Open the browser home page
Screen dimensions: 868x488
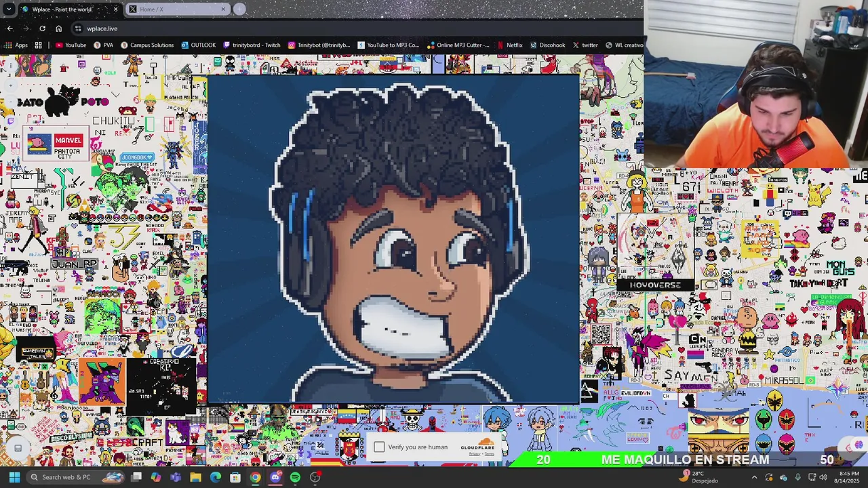[58, 28]
